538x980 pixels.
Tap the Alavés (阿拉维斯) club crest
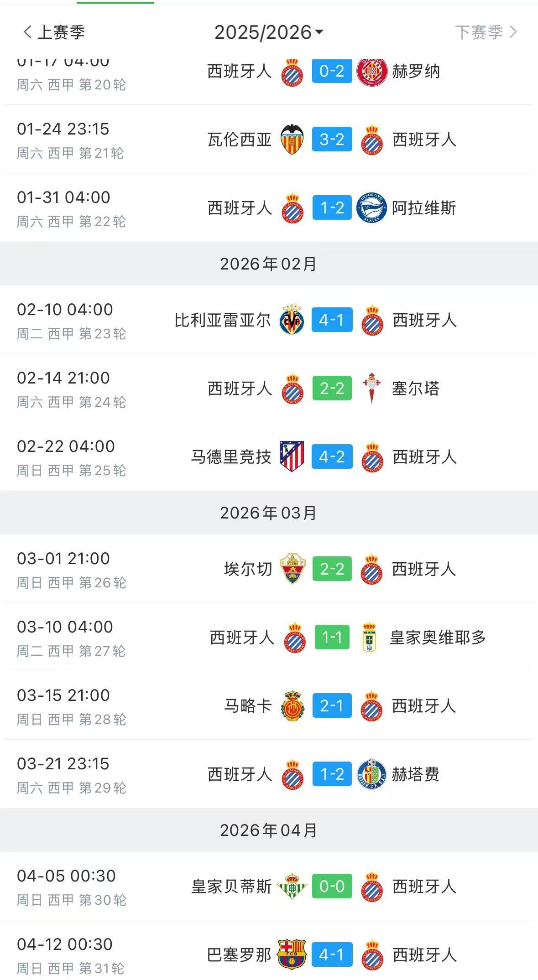pos(371,208)
